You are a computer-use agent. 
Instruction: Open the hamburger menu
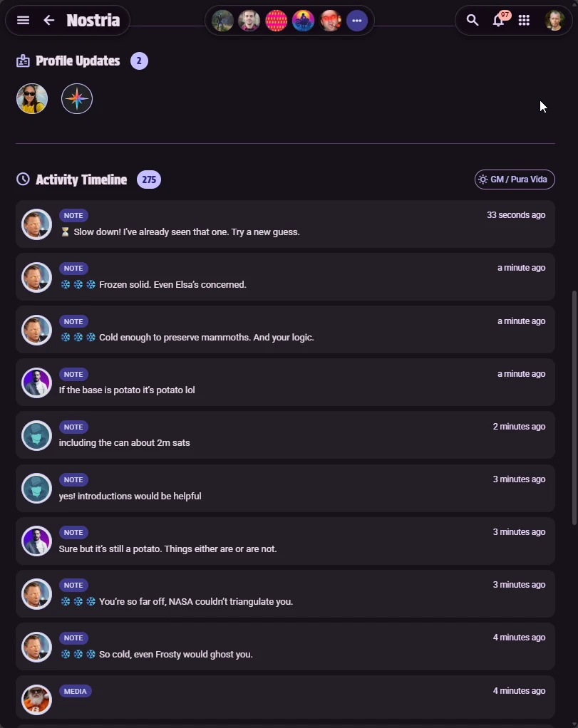23,20
